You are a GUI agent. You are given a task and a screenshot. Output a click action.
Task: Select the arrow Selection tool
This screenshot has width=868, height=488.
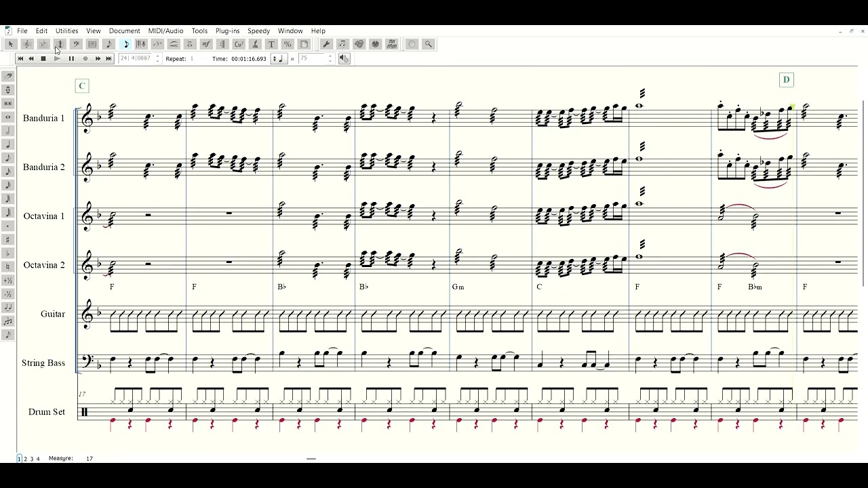tap(10, 44)
